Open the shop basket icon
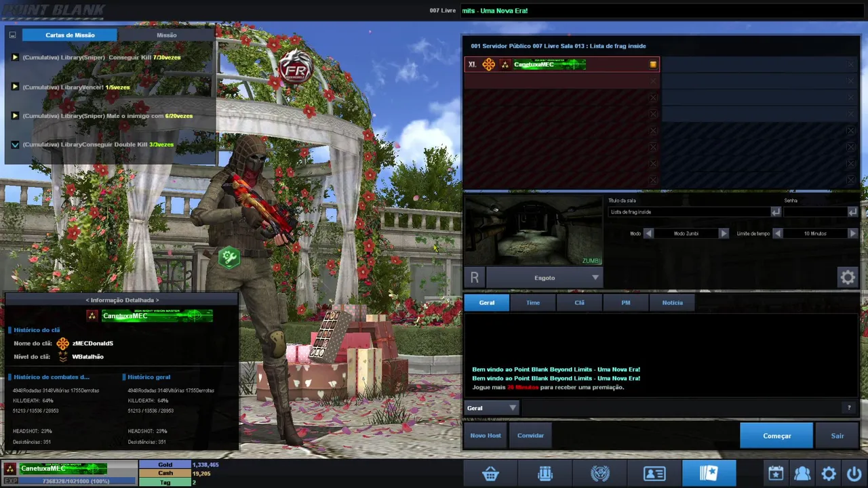This screenshot has width=868, height=488. coord(490,474)
